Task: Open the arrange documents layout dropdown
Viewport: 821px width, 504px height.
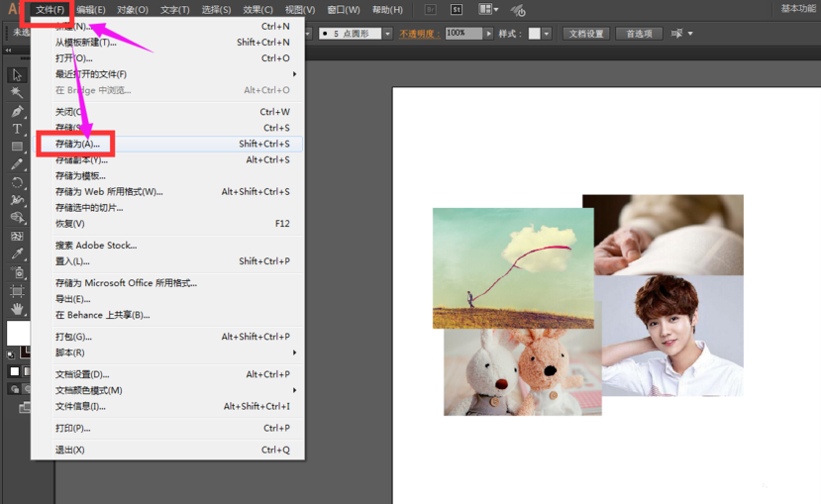Action: pos(488,9)
